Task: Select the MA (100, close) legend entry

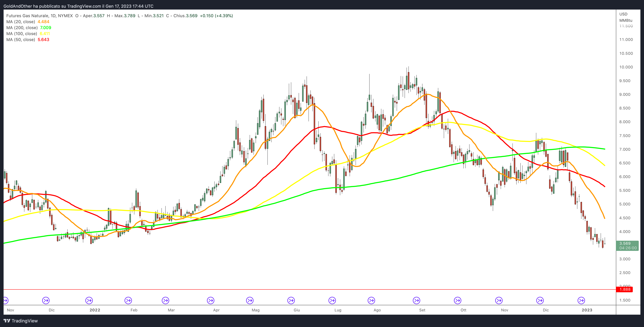Action: tap(28, 34)
